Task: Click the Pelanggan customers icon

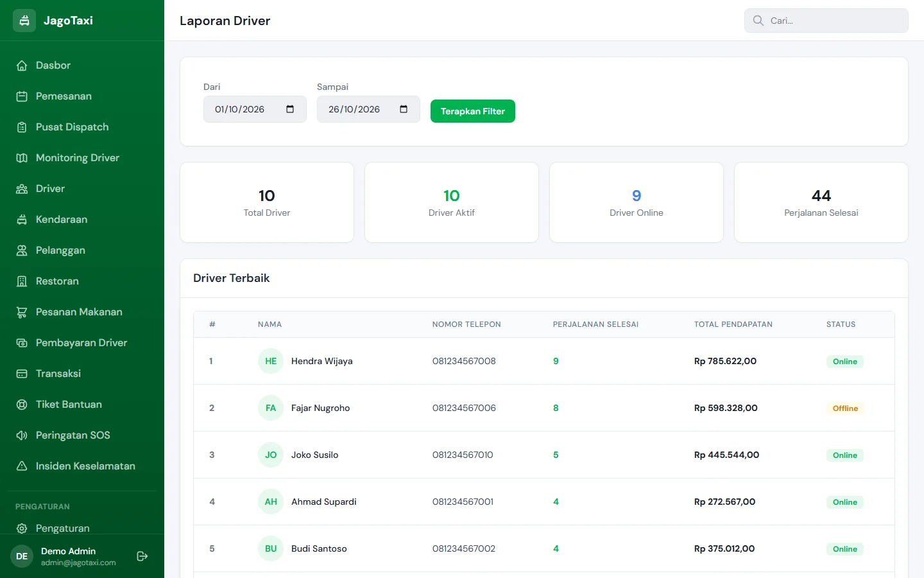Action: coord(22,250)
